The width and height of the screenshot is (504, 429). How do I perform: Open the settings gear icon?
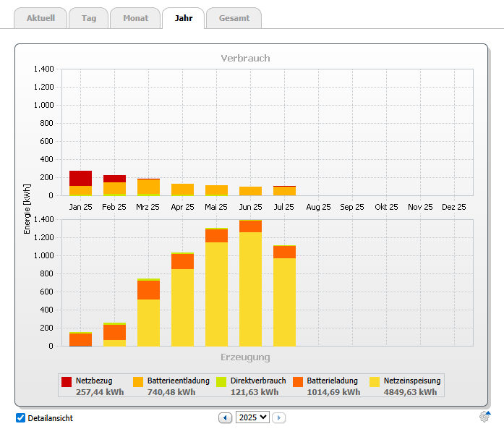[484, 417]
